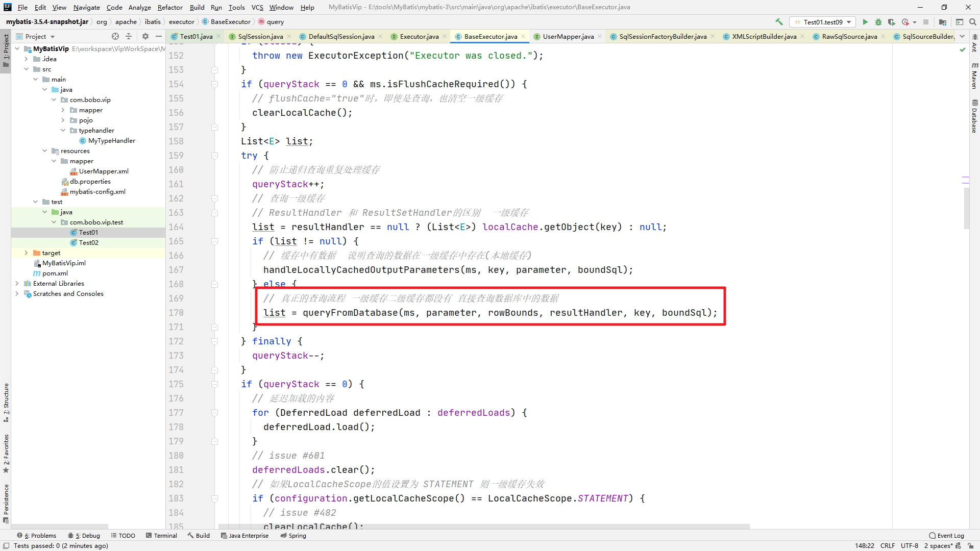Collapse all in Project panel
Screen dimensions: 980x551
point(129,36)
